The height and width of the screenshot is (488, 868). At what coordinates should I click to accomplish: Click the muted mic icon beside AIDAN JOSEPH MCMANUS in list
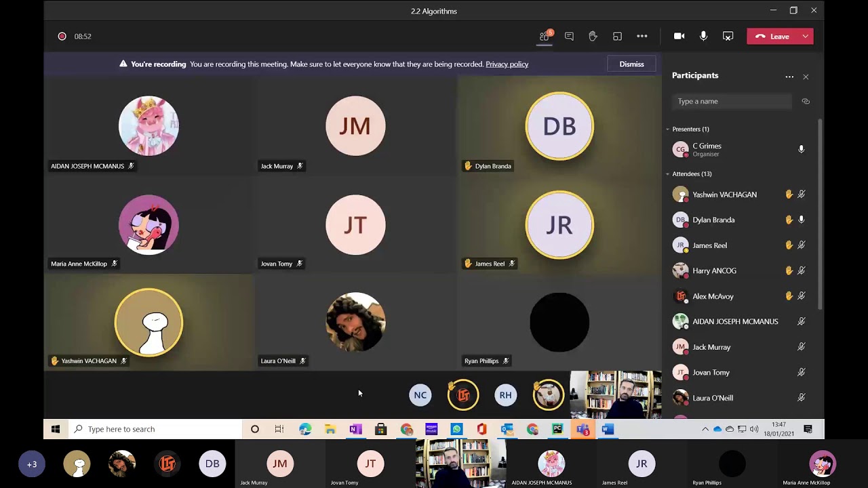tap(801, 321)
